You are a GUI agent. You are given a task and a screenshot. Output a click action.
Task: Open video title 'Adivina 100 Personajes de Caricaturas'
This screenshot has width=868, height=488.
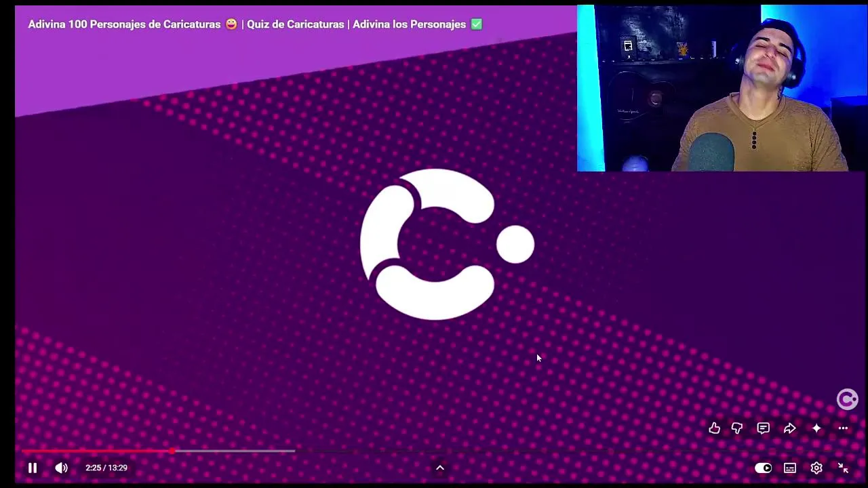[x=255, y=24]
